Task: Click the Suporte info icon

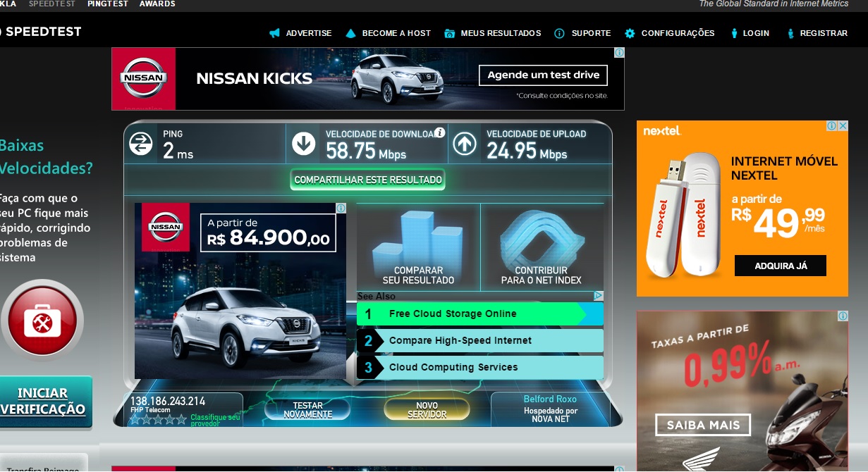Action: coord(559,33)
